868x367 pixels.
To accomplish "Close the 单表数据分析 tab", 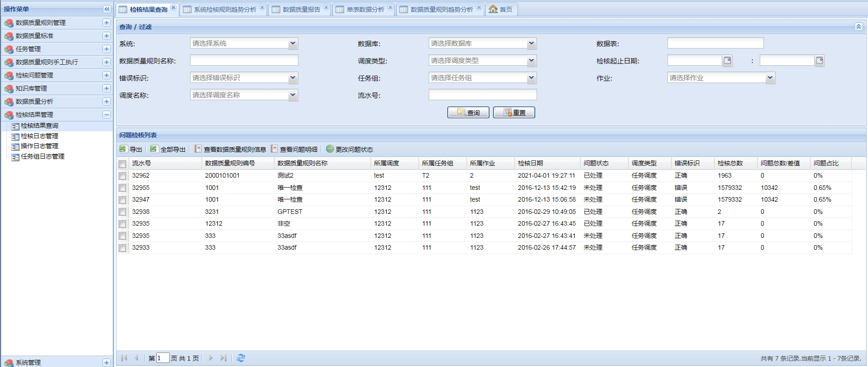I will tap(390, 7).
